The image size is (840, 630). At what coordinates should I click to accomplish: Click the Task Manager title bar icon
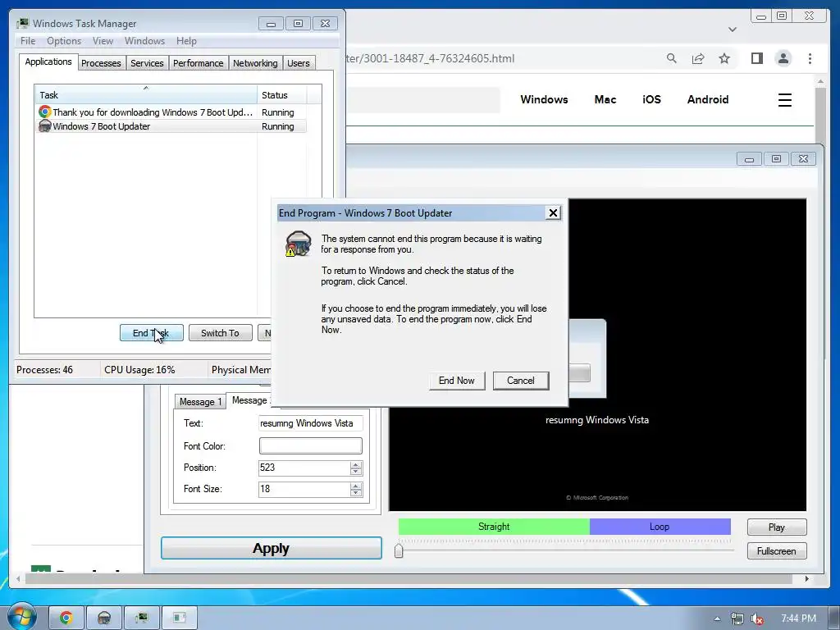23,23
